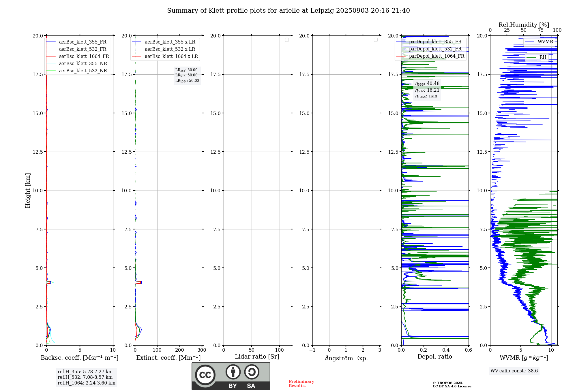Click the Creative Commons CC circle icon
The image size is (577, 392).
[x=205, y=375]
